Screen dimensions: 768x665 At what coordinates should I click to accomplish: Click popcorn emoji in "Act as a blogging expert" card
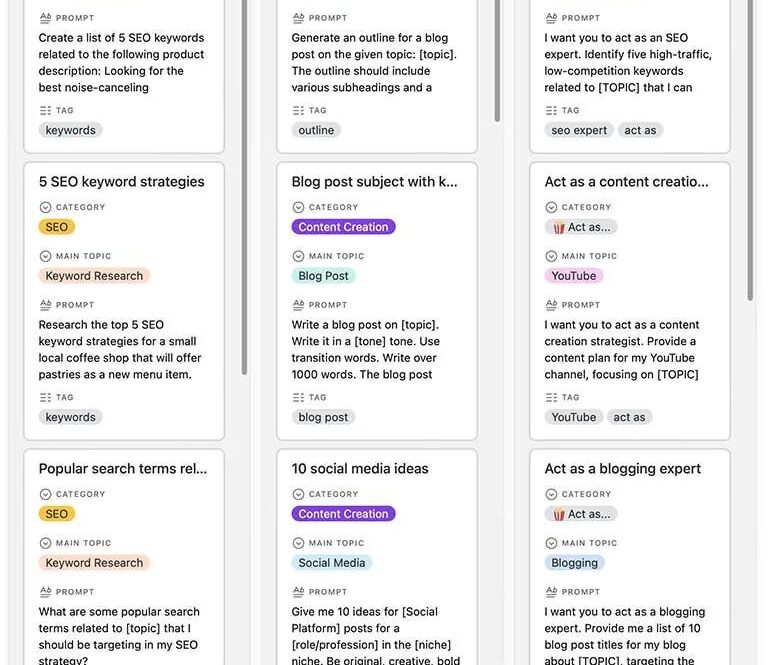tap(558, 514)
